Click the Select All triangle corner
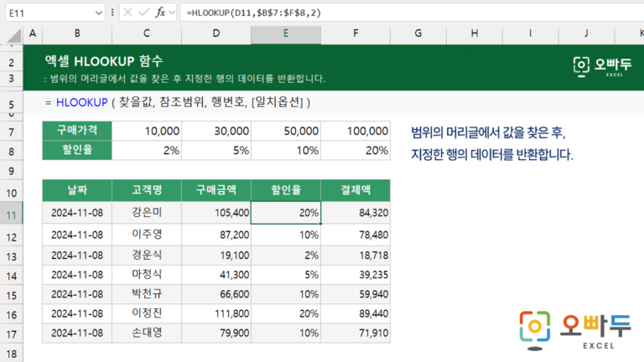Viewport: 644px width, 362px height. [13, 35]
